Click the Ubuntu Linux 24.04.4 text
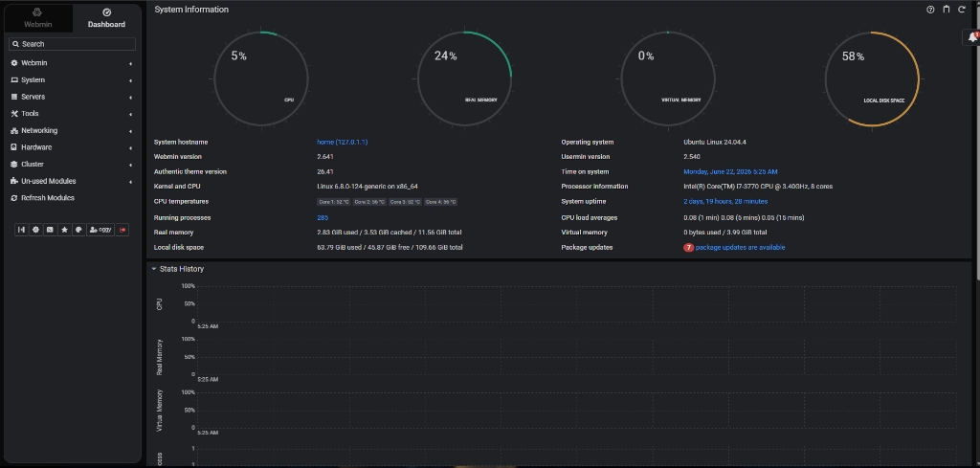The image size is (980, 468). click(715, 142)
